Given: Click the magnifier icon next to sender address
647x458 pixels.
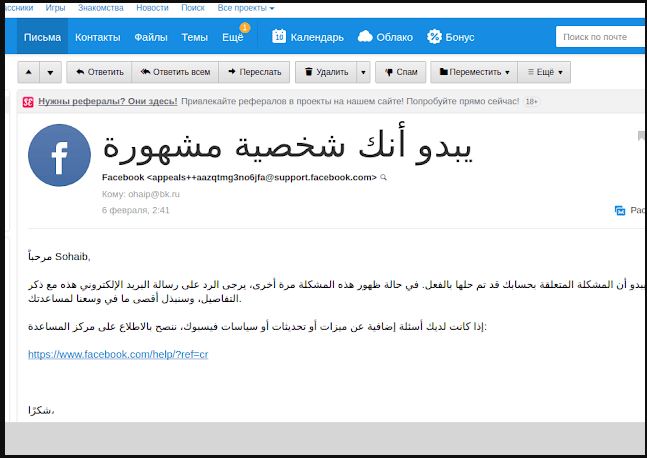Looking at the screenshot, I should (383, 177).
